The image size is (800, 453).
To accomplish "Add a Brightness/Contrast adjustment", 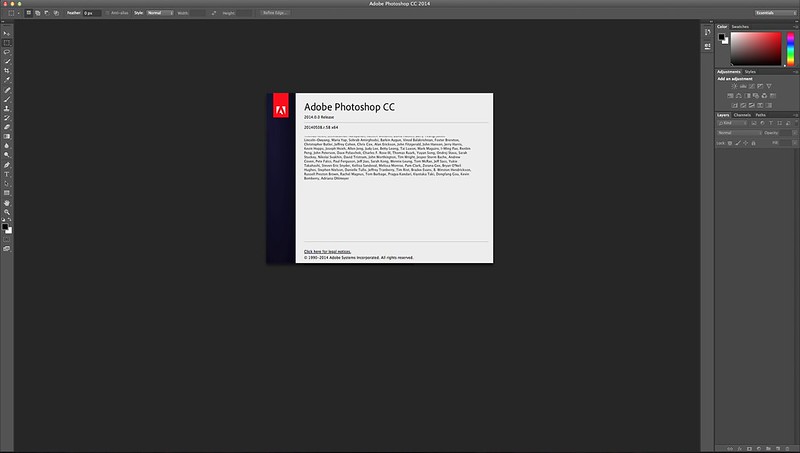I will [735, 86].
